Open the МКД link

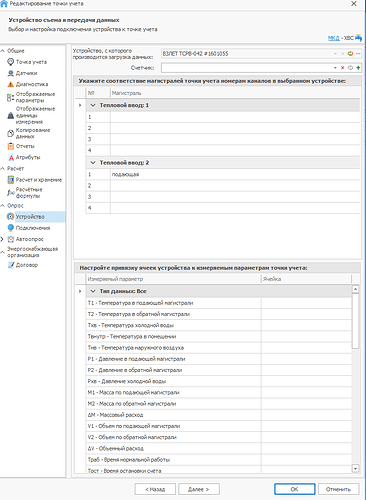(x=333, y=38)
